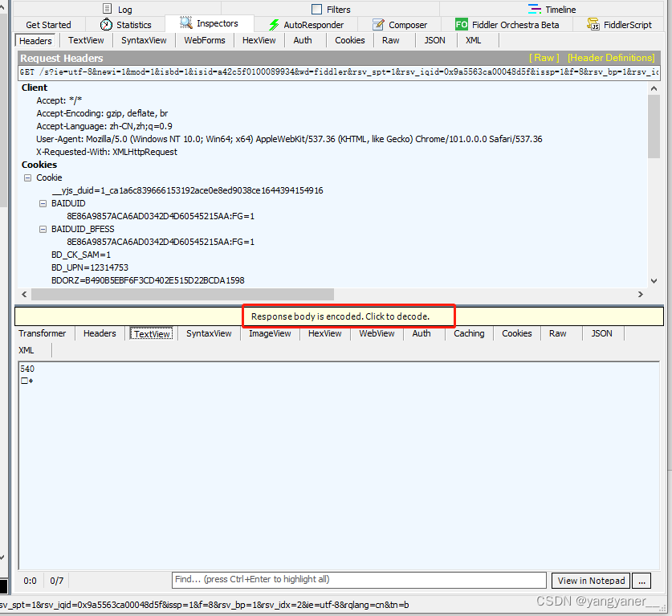Select the response JSON tab
The width and height of the screenshot is (672, 616).
(601, 333)
